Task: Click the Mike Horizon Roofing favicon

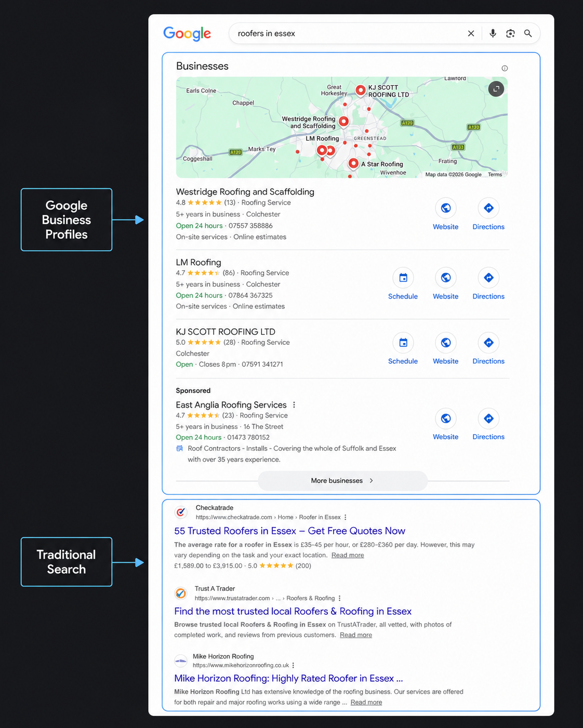Action: tap(181, 661)
